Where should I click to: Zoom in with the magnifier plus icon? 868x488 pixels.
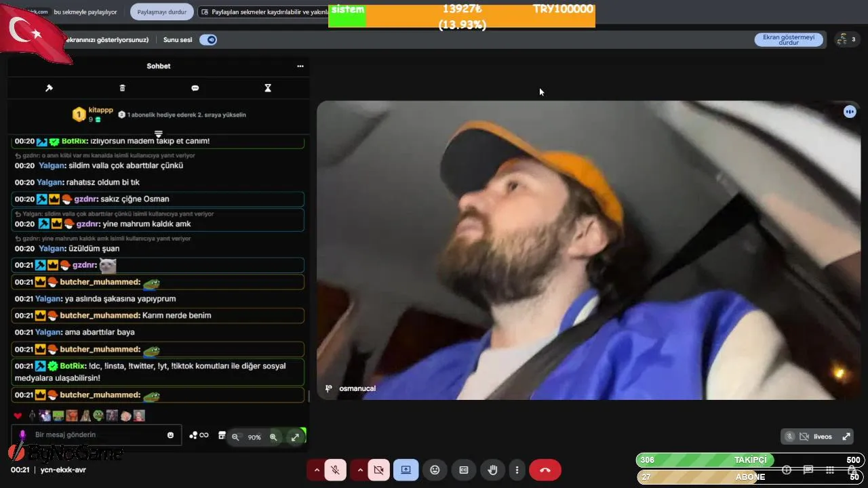(x=273, y=437)
